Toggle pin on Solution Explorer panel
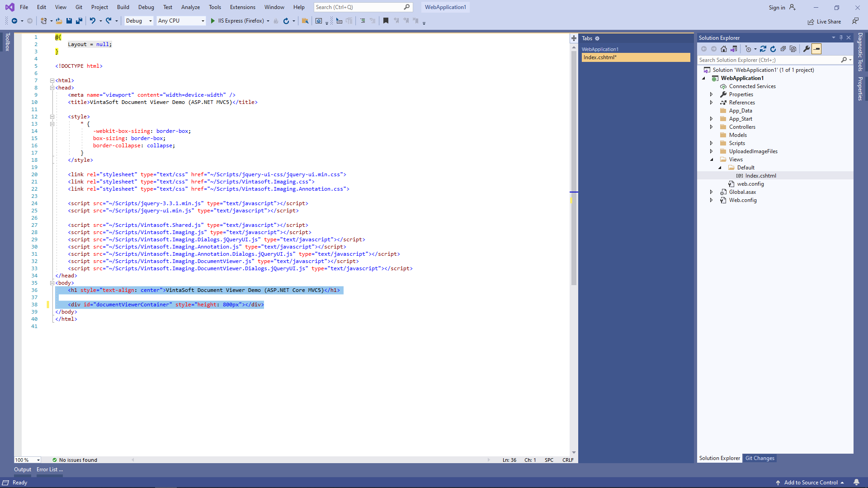 (841, 38)
